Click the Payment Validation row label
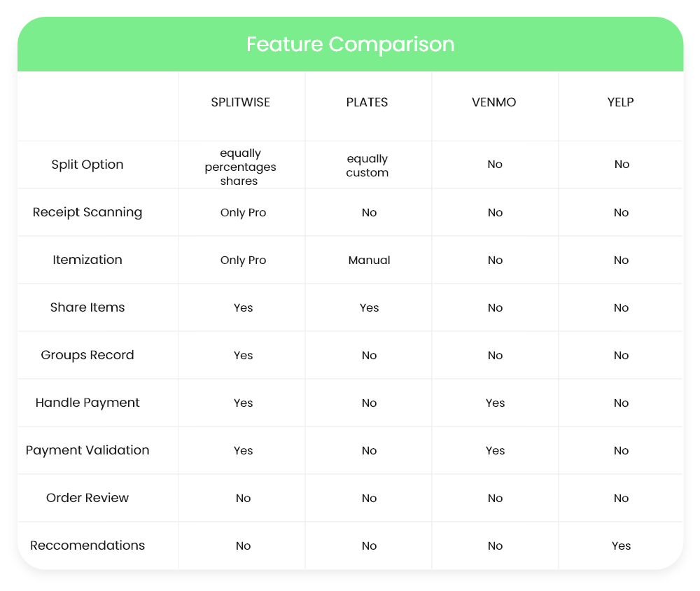Viewport: 700px width, 591px height. click(x=87, y=450)
